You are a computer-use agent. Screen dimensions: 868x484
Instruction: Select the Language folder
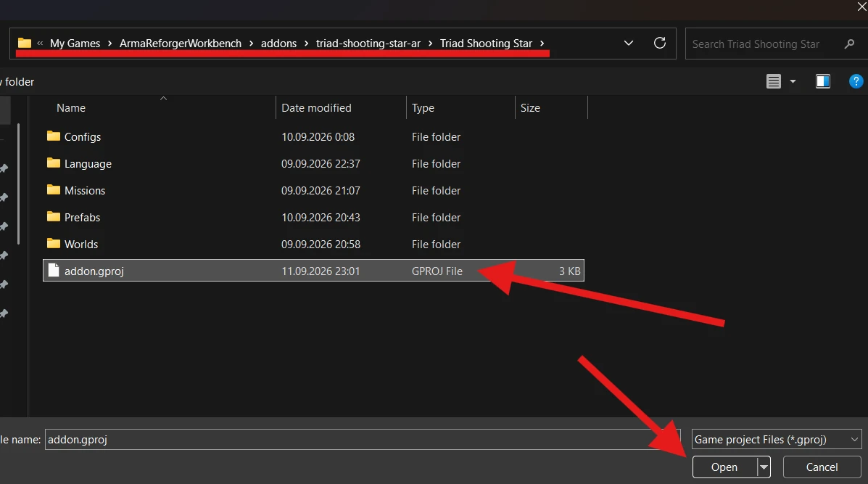[88, 164]
